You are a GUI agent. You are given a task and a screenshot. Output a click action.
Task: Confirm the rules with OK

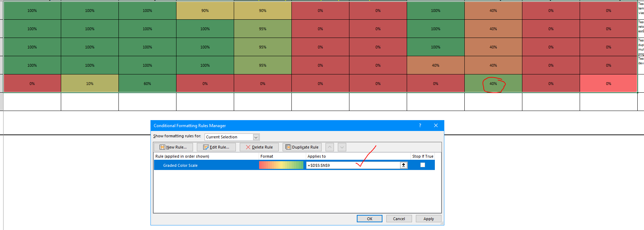[369, 219]
